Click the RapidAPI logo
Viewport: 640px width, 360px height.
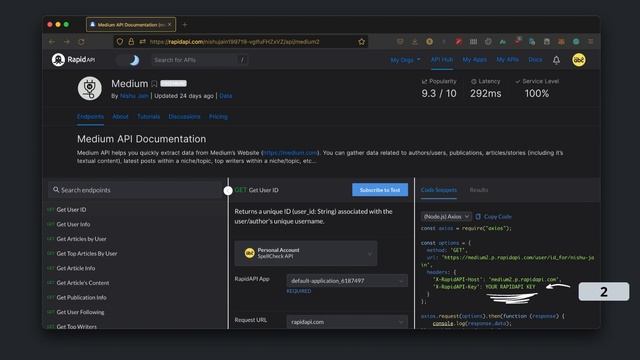tap(73, 60)
